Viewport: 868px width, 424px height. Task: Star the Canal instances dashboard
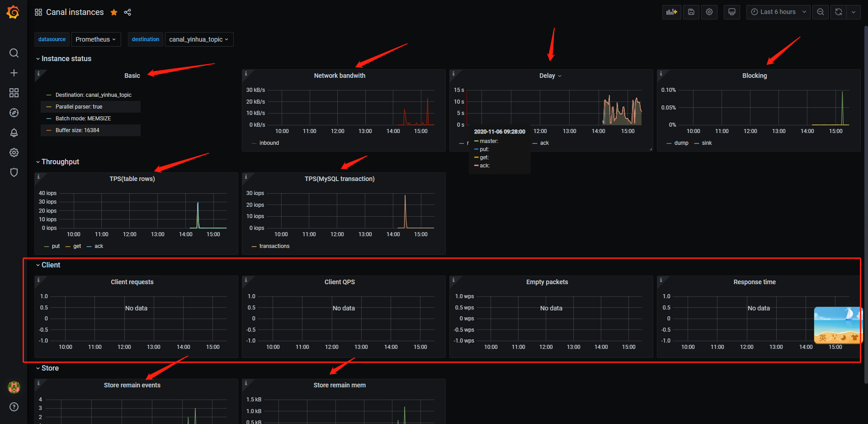[114, 12]
